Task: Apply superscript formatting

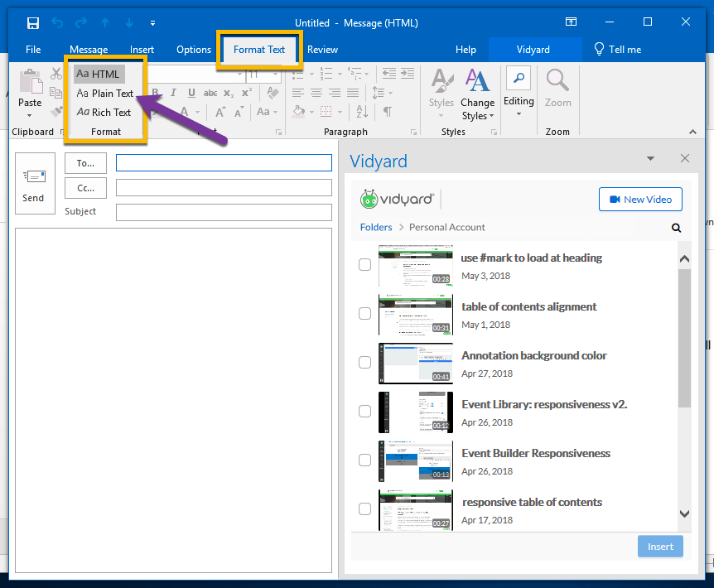Action: tap(247, 93)
